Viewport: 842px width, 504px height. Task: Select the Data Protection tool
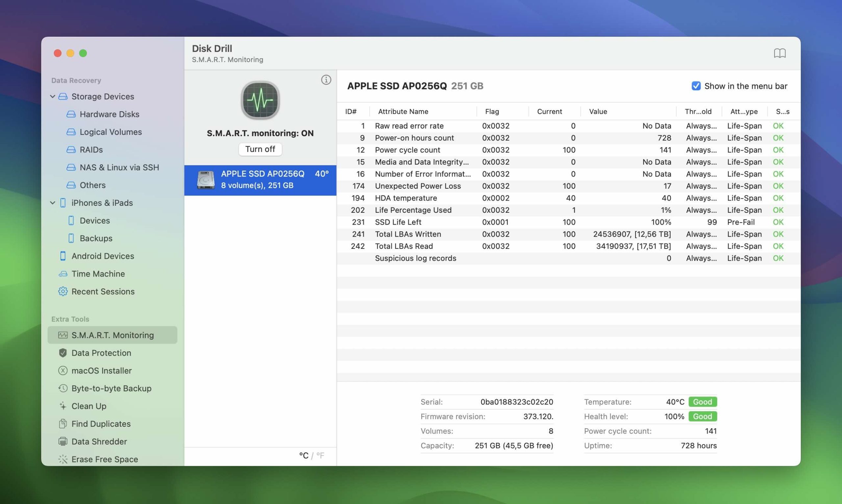[101, 353]
